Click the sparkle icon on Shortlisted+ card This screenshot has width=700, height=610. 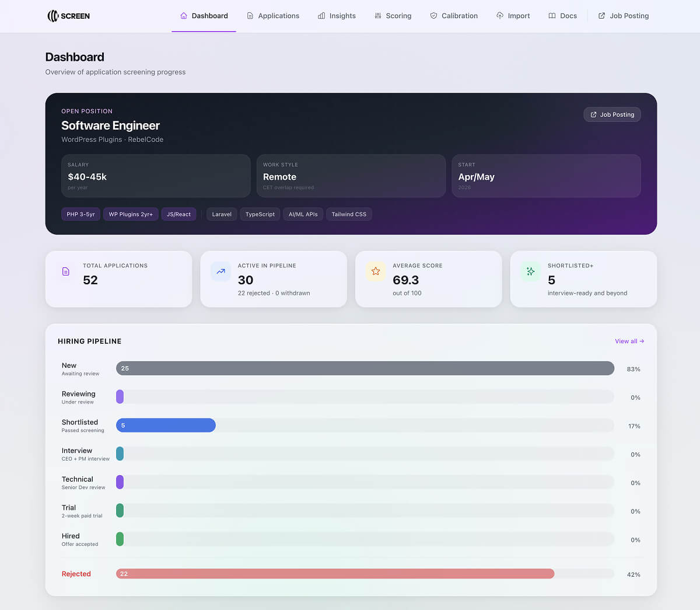(x=530, y=271)
